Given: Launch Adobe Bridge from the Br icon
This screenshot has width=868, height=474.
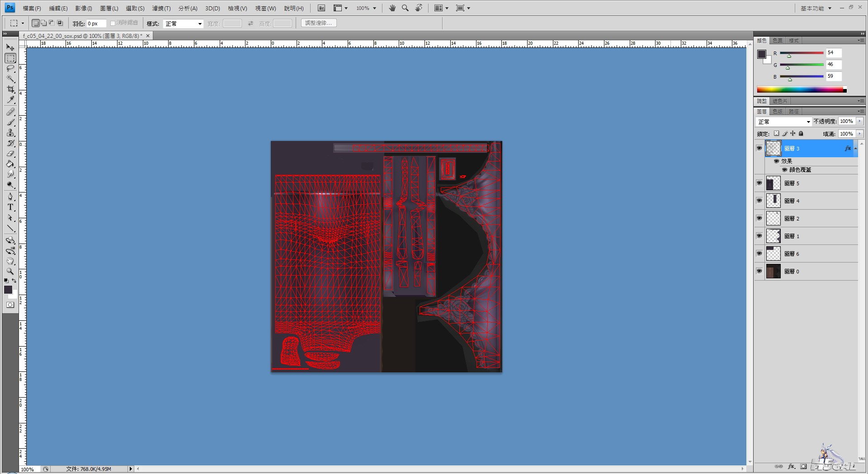Looking at the screenshot, I should coord(321,8).
